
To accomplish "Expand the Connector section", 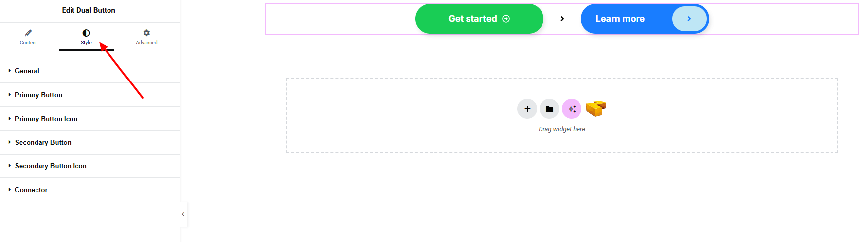I will 31,190.
